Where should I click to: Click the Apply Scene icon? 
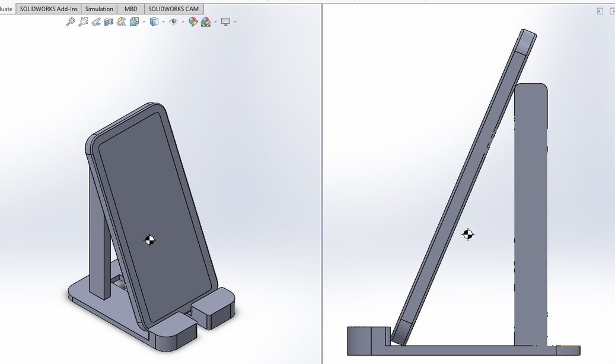(205, 22)
